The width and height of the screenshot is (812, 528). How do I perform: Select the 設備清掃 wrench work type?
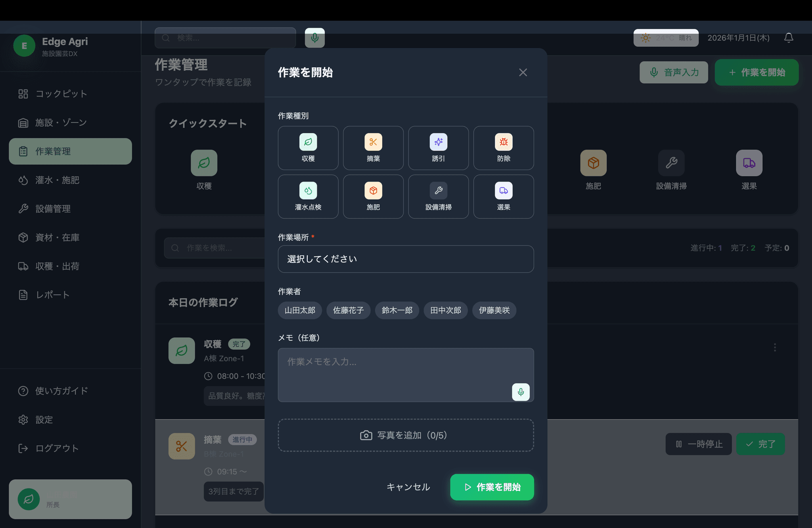(438, 197)
